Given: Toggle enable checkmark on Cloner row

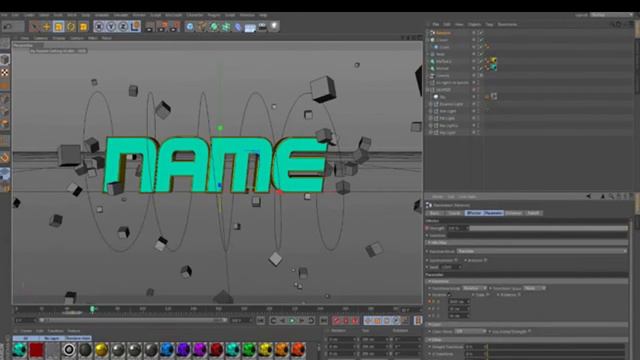Looking at the screenshot, I should [x=481, y=40].
